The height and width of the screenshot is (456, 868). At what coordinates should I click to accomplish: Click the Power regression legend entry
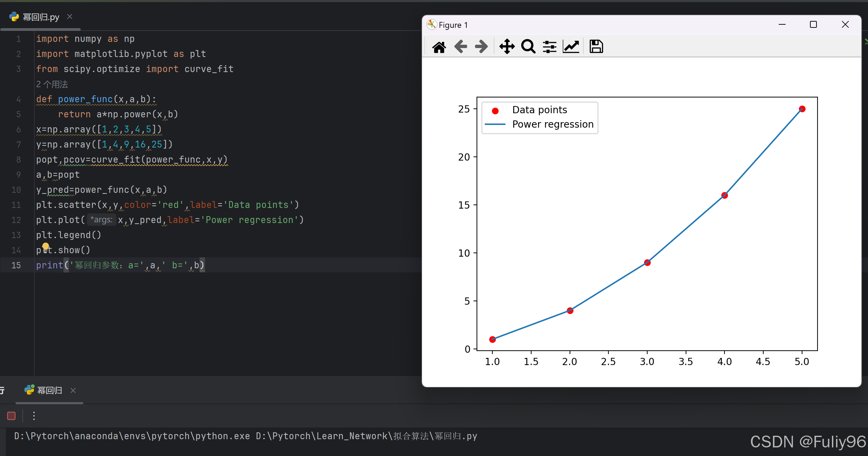pyautogui.click(x=552, y=124)
